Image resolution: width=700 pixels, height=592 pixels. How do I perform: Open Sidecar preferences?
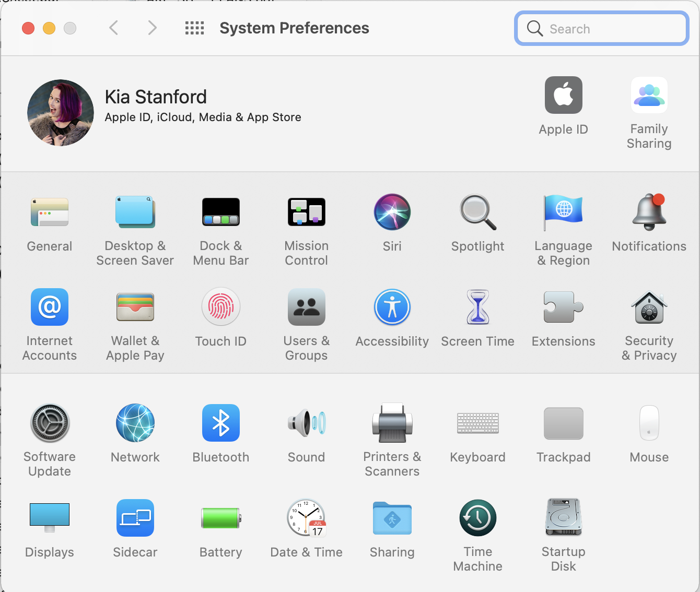[135, 518]
